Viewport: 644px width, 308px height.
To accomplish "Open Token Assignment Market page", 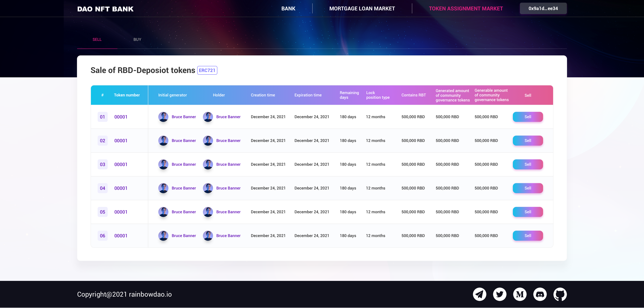I will [466, 9].
